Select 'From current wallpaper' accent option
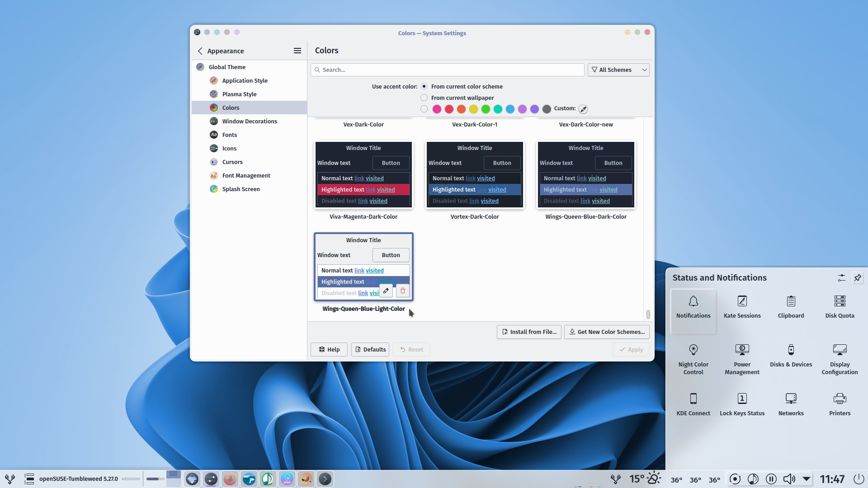 pyautogui.click(x=424, y=98)
